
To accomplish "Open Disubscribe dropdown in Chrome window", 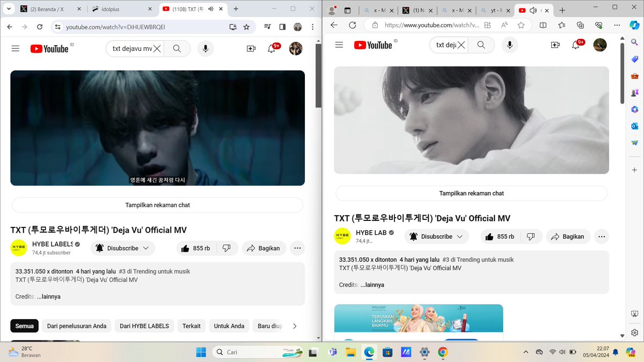I will (x=123, y=248).
